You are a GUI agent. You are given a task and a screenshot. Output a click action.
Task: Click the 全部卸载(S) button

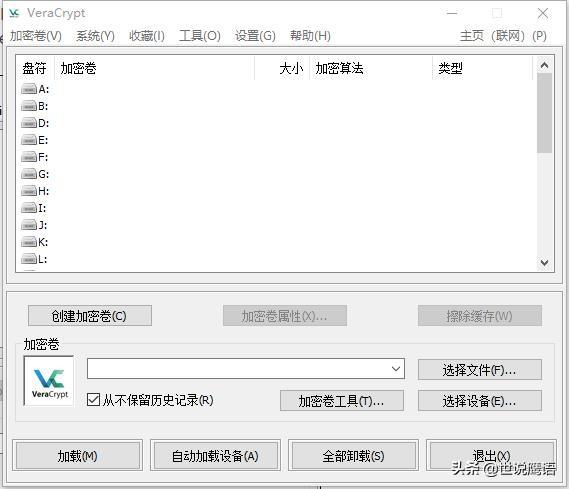point(353,455)
